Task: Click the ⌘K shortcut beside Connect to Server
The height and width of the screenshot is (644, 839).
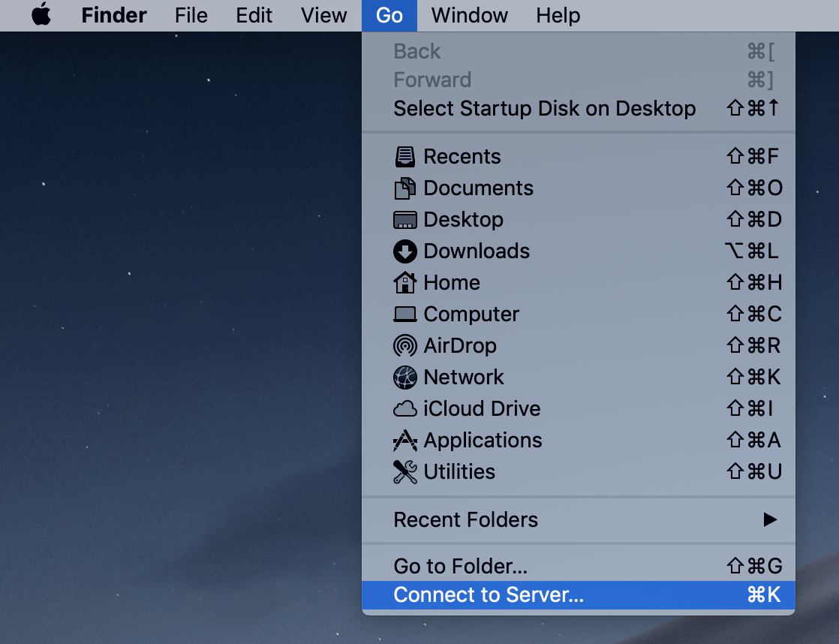Action: tap(763, 594)
